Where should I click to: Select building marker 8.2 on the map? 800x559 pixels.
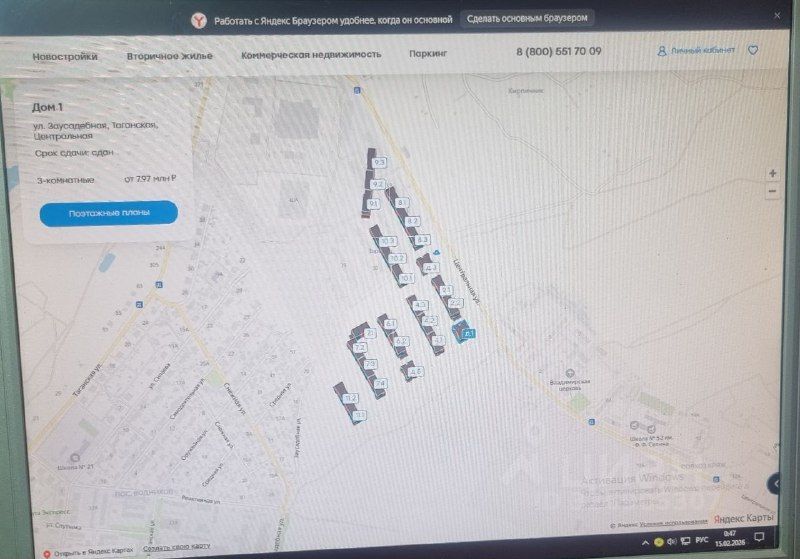point(412,221)
